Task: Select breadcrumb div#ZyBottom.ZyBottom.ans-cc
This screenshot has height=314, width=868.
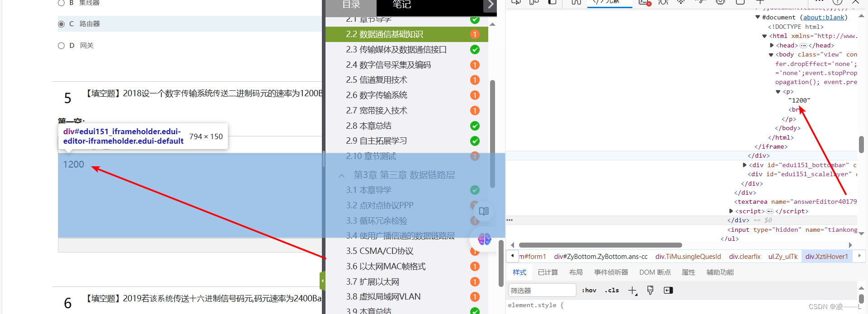Action: [x=601, y=257]
